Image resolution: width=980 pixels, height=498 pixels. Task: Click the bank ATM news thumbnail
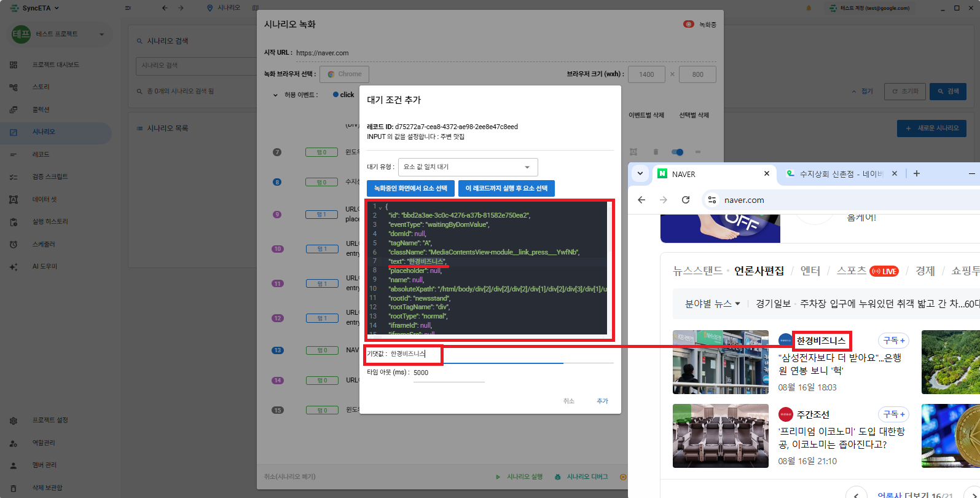click(721, 362)
